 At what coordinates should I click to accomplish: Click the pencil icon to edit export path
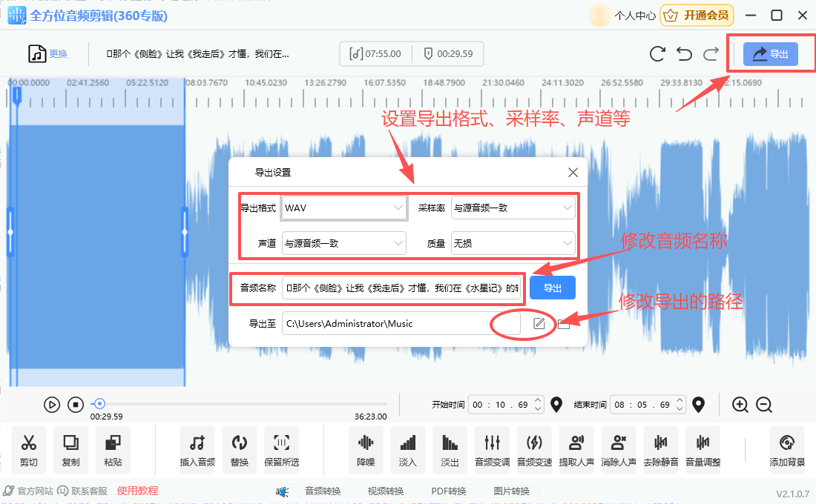(x=539, y=324)
